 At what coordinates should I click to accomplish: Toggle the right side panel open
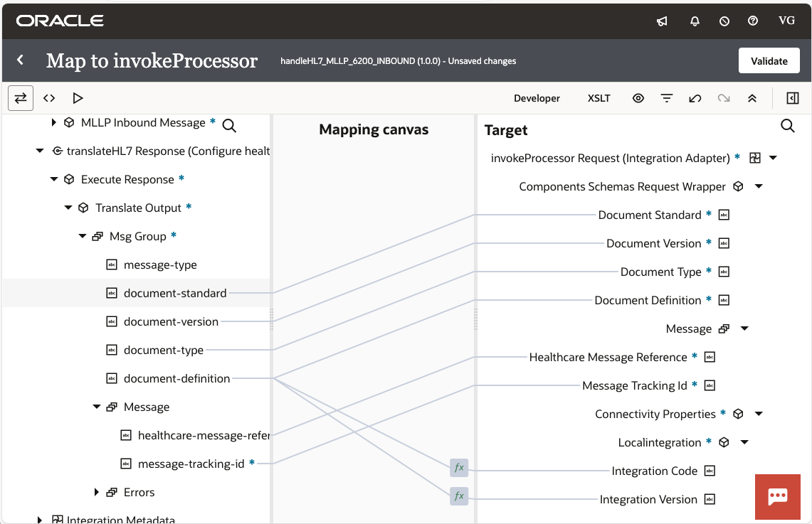(x=792, y=98)
